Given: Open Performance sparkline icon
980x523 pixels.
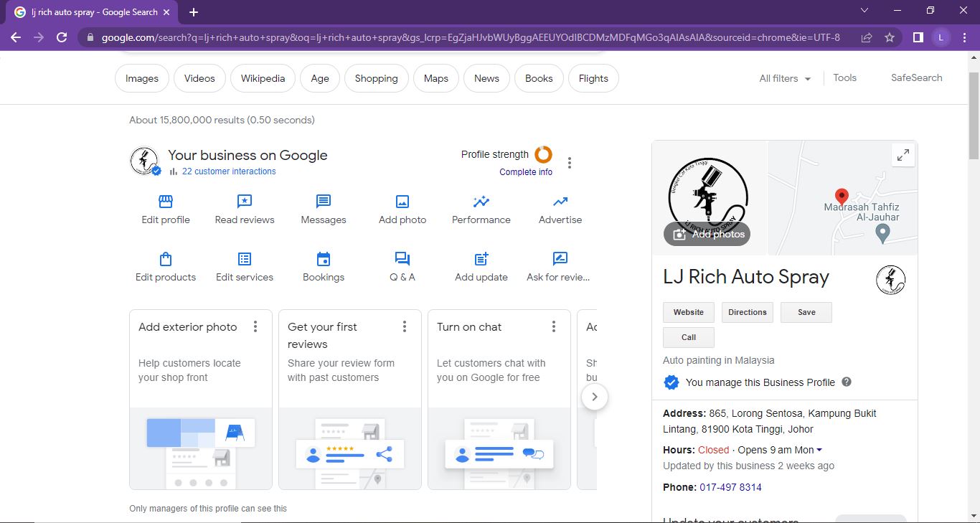Looking at the screenshot, I should 481,202.
